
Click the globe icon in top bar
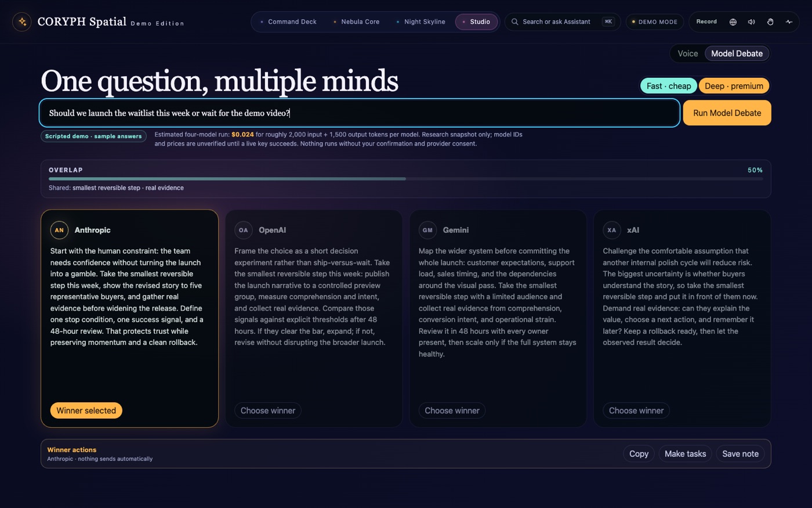[733, 22]
